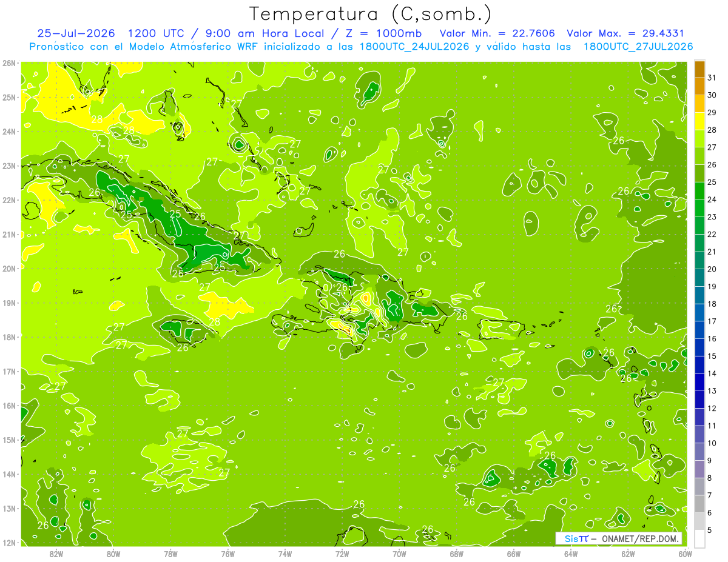
Task: Click legend value label 20
Action: 712,269
